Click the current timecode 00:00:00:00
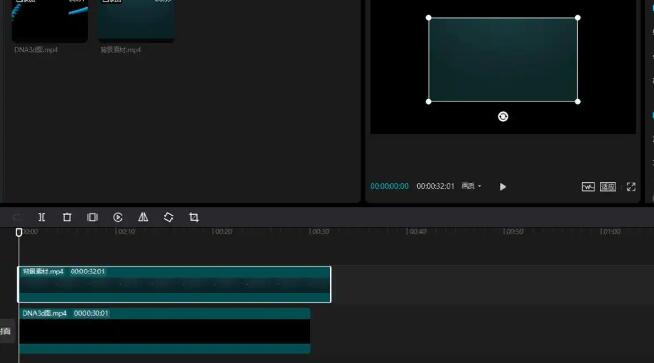Viewport: 654px width, 363px height. pyautogui.click(x=389, y=186)
